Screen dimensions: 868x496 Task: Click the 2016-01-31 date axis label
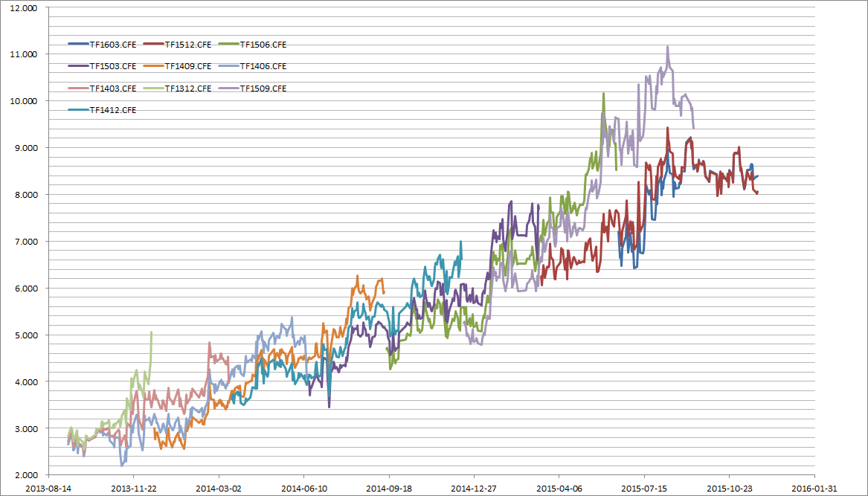pyautogui.click(x=814, y=489)
